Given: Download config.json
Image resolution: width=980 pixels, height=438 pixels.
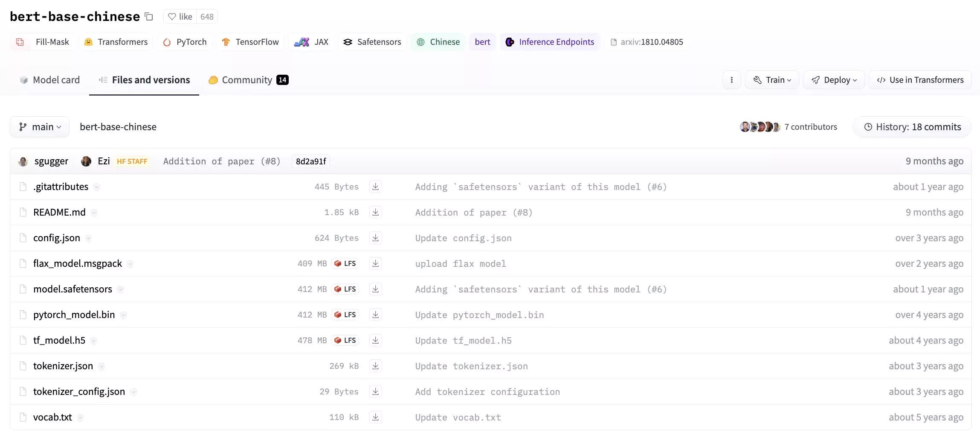Looking at the screenshot, I should click(x=375, y=238).
